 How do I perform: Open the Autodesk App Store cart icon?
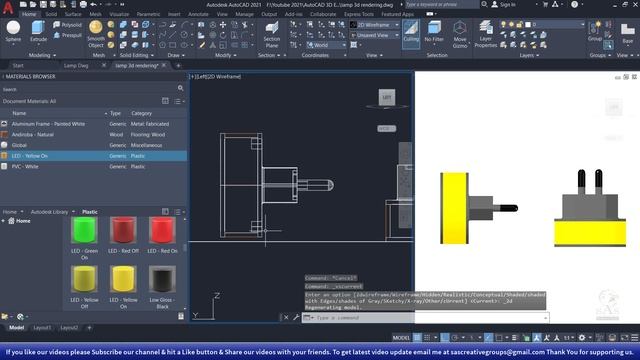tap(545, 4)
